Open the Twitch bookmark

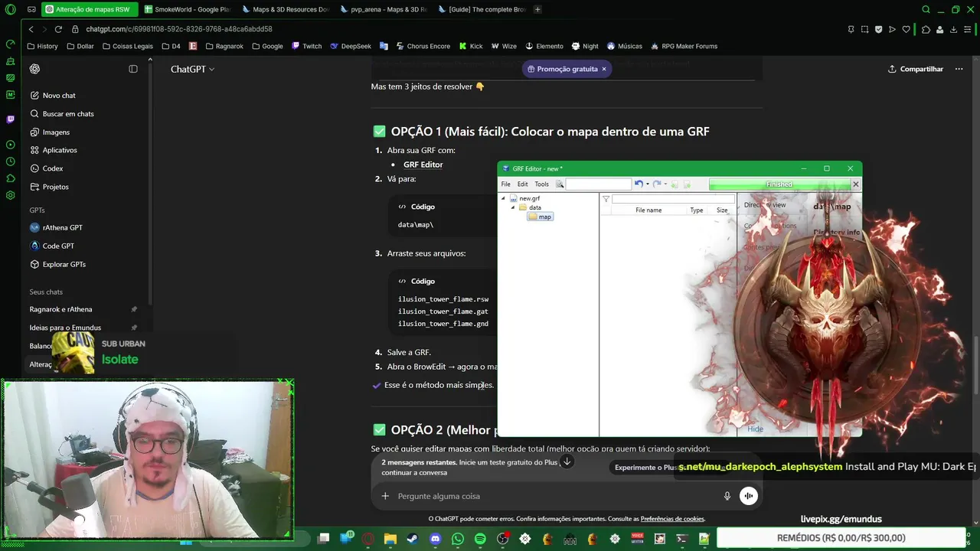[x=306, y=46]
